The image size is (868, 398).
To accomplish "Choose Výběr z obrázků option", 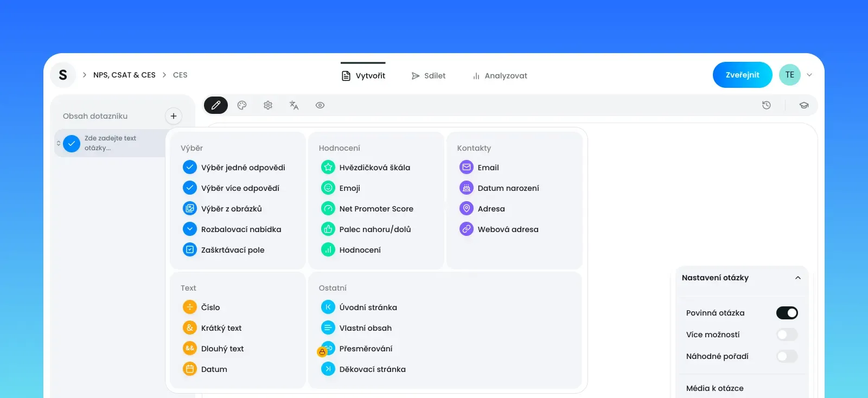I will [223, 208].
